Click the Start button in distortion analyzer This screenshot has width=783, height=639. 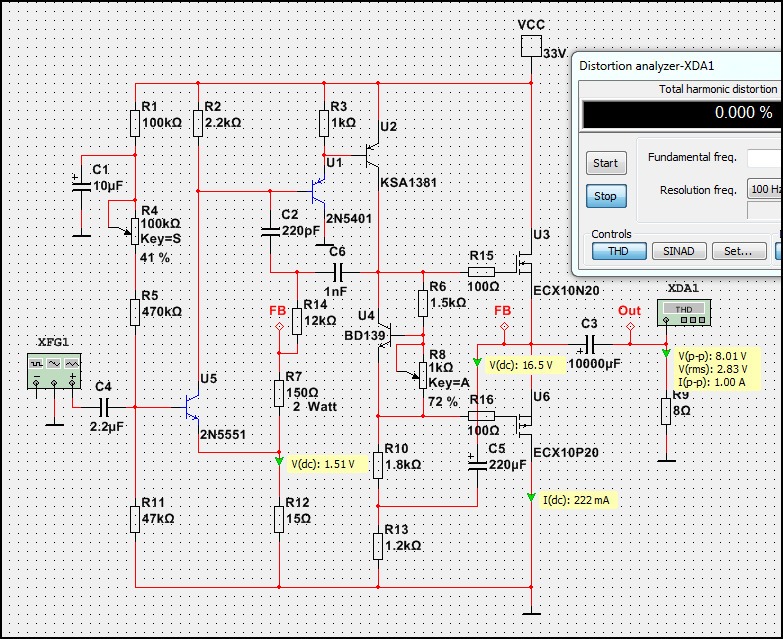606,163
